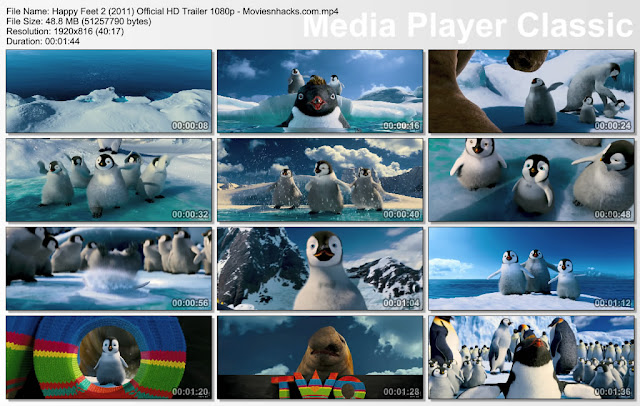Pick the frame stamped 00:00:48

531,180
